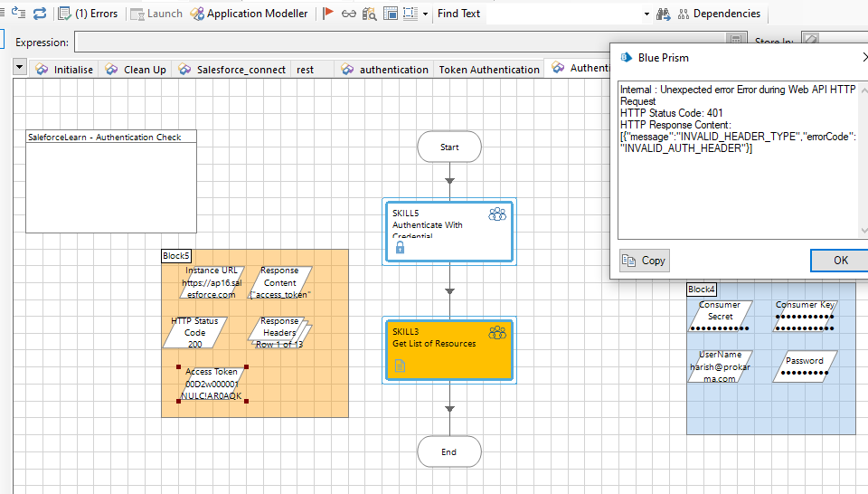Select the Access Token data item
This screenshot has height=494, width=868.
(212, 384)
